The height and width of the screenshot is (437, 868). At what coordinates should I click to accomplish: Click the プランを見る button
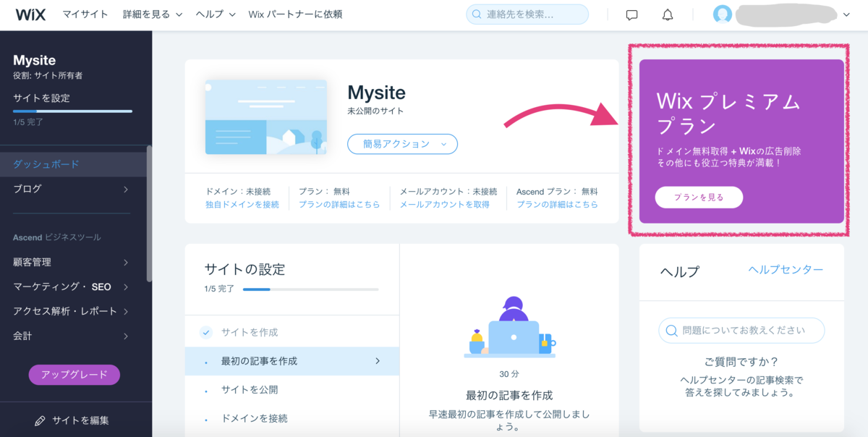(699, 198)
